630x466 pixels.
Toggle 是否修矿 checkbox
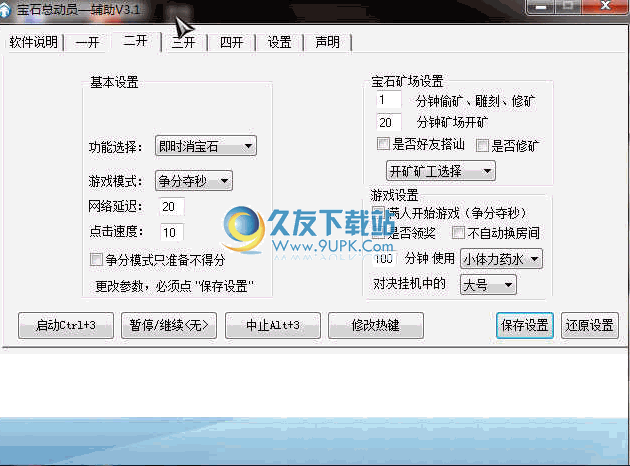482,145
